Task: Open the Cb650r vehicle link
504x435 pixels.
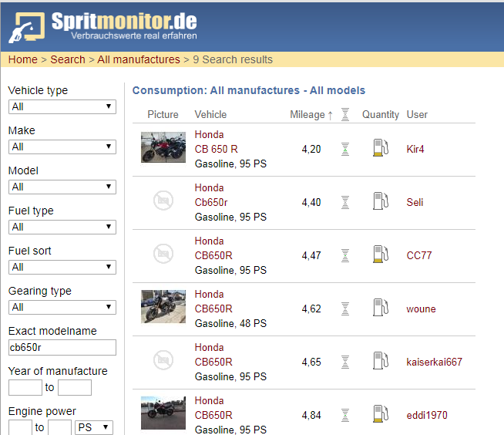Action: 211,202
